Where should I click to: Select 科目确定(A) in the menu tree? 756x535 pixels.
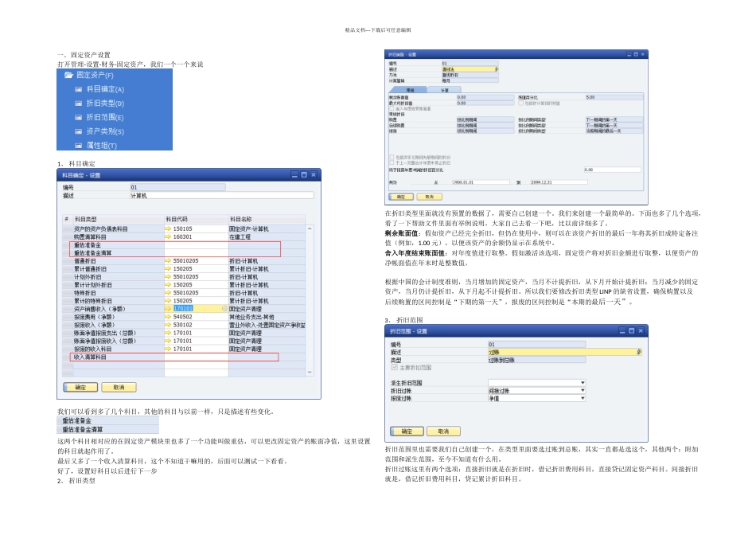click(x=99, y=89)
